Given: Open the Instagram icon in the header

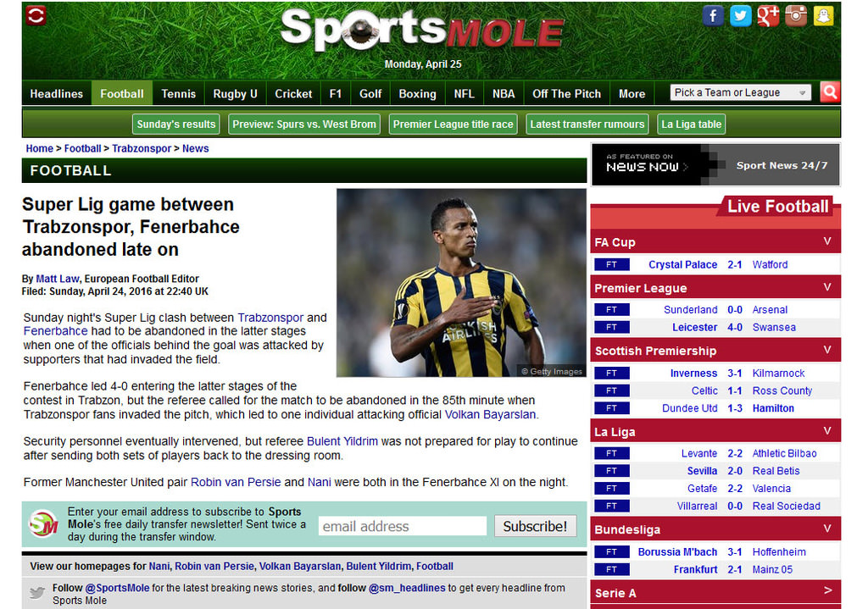Looking at the screenshot, I should tap(796, 15).
